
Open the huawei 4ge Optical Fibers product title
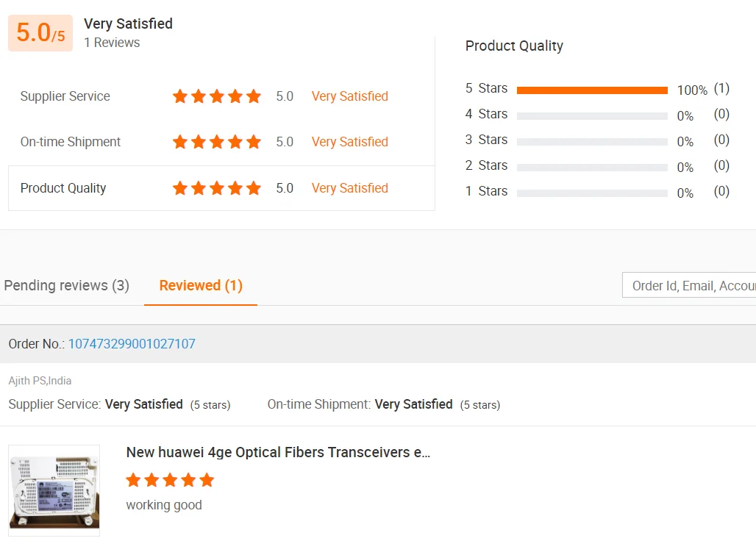278,452
